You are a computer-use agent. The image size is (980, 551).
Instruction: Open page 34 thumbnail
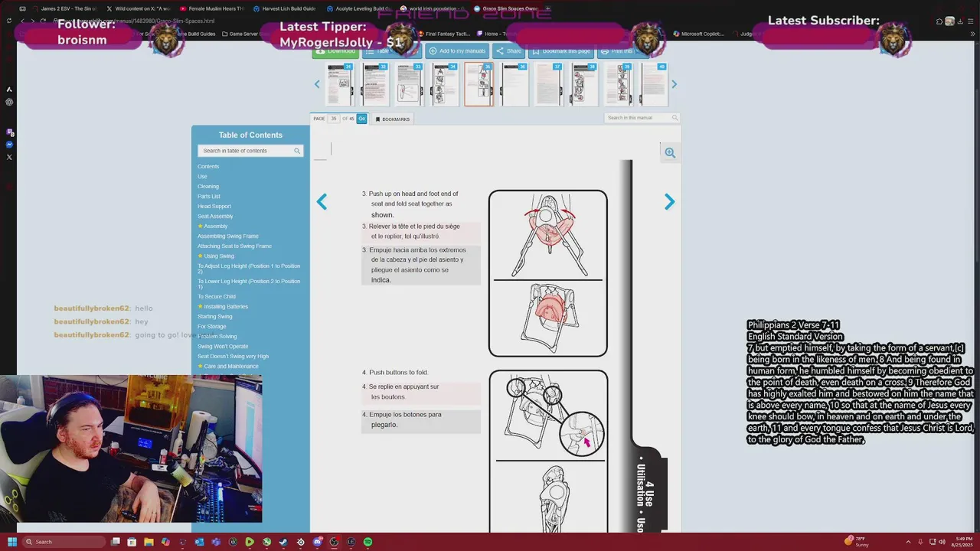coord(444,84)
